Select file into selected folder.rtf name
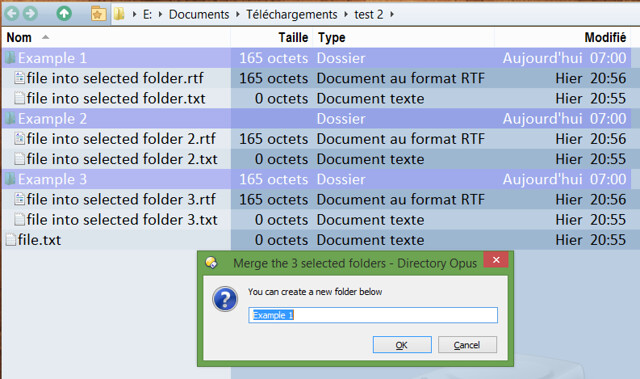640x379 pixels. (x=115, y=78)
